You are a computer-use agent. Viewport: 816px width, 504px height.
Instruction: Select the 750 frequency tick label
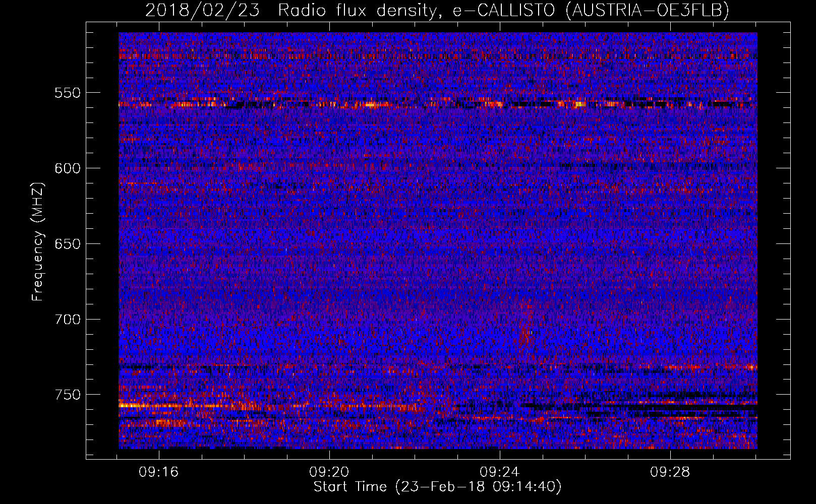(68, 395)
